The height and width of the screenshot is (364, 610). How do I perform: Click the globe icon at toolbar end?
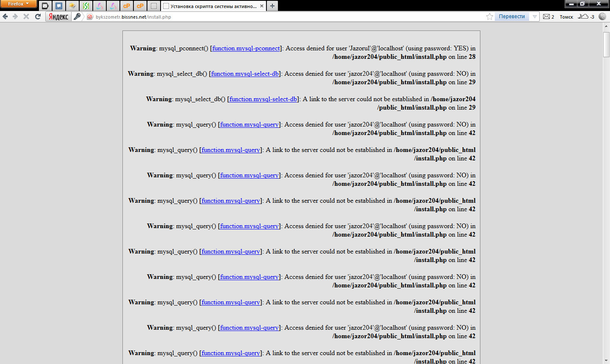pos(602,17)
